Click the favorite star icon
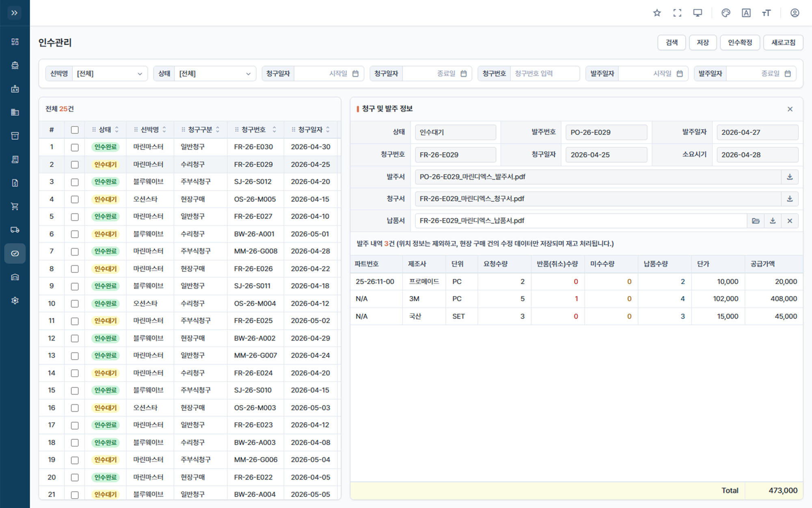 pyautogui.click(x=657, y=13)
